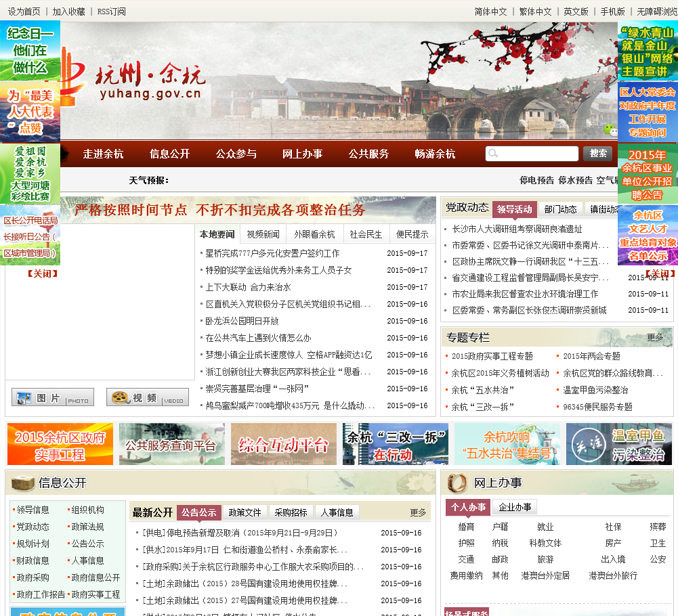Viewport: 678px width, 616px height.
Task: Open the 绿水青山就是金山银山 side banner
Action: tap(648, 51)
